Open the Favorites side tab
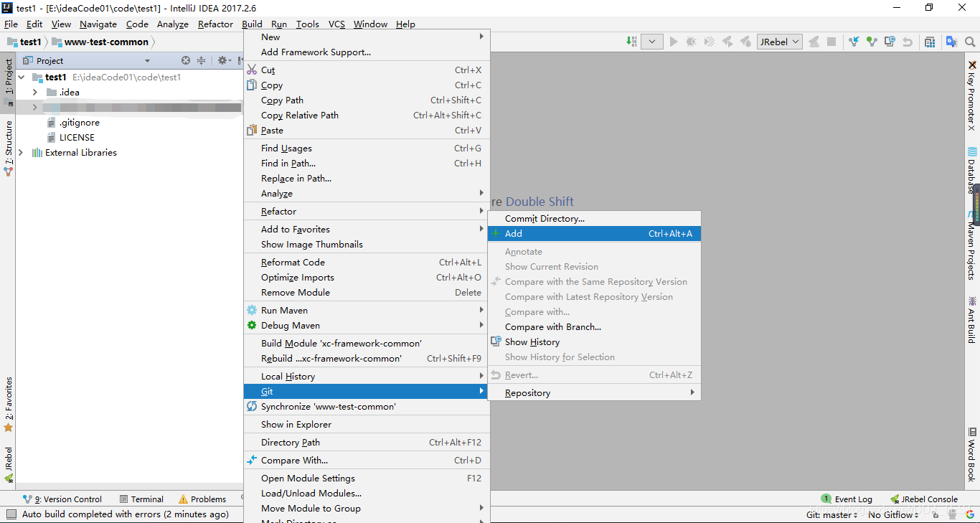980x523 pixels. [9, 404]
